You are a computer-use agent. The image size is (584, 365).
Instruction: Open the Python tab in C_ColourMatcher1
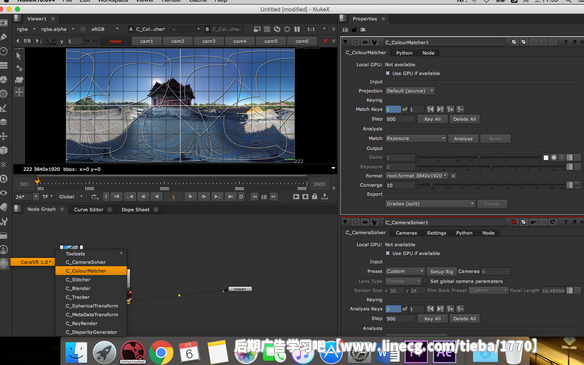coord(404,53)
